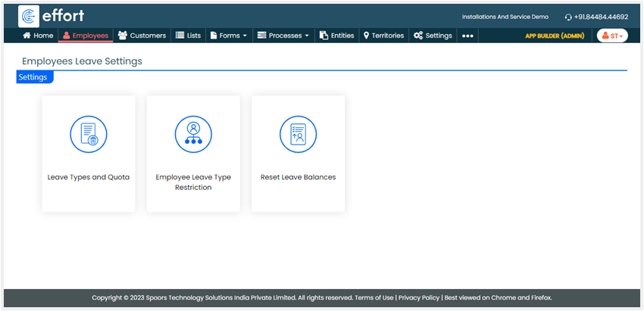Open the Privacy Policy link
The width and height of the screenshot is (644, 311).
click(419, 298)
